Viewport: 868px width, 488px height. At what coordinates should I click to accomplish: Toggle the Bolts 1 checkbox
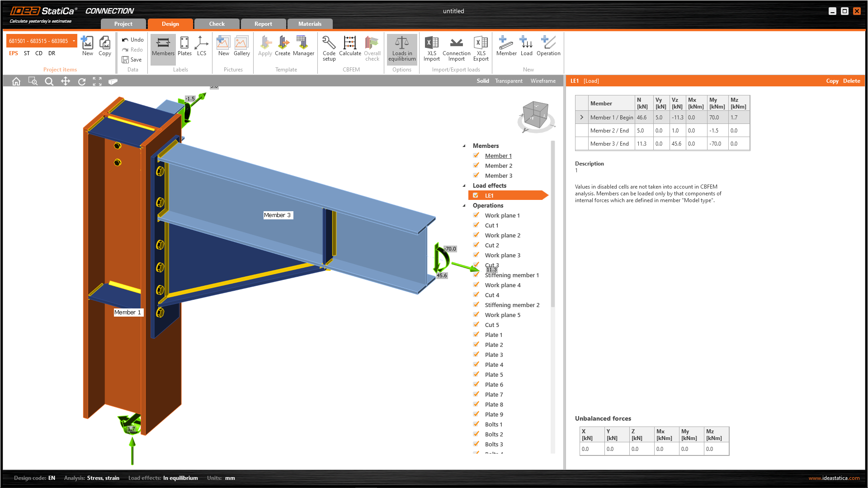click(476, 424)
